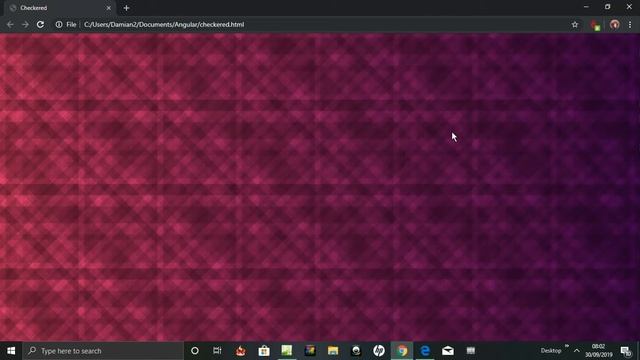The image size is (640, 360).
Task: Open the HP app on the taskbar
Action: click(379, 351)
